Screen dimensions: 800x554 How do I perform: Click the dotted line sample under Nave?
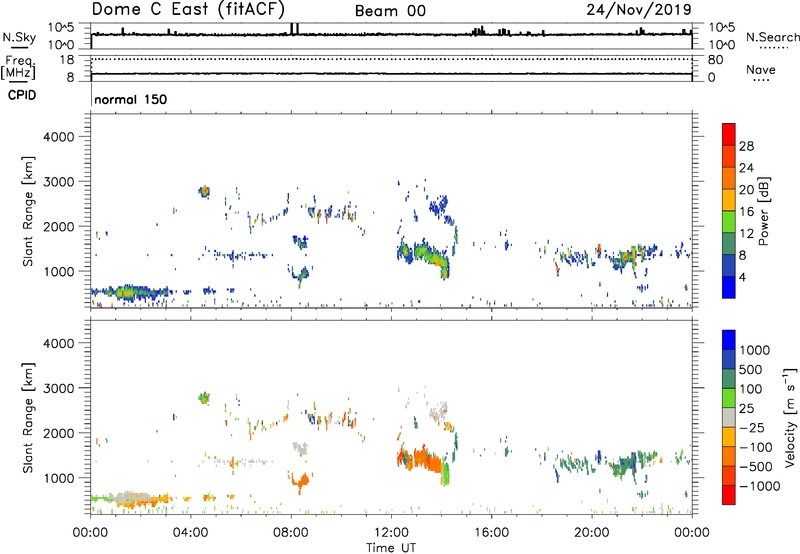pyautogui.click(x=761, y=81)
